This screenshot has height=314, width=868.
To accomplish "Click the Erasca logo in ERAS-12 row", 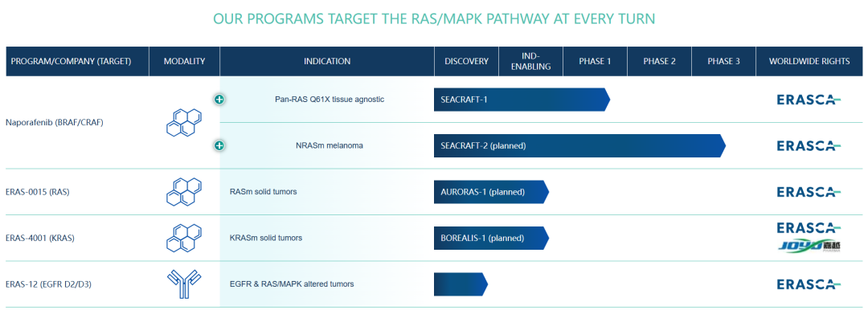I will pyautogui.click(x=809, y=284).
